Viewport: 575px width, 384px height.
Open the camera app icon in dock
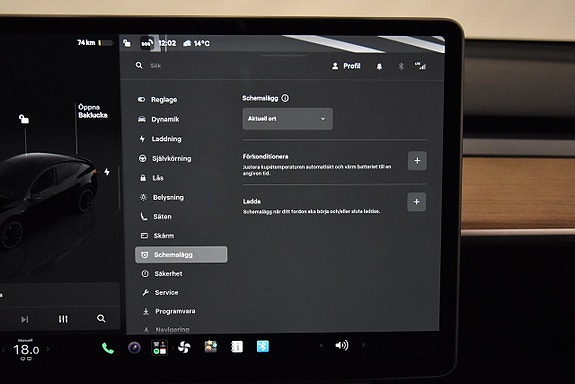point(134,347)
